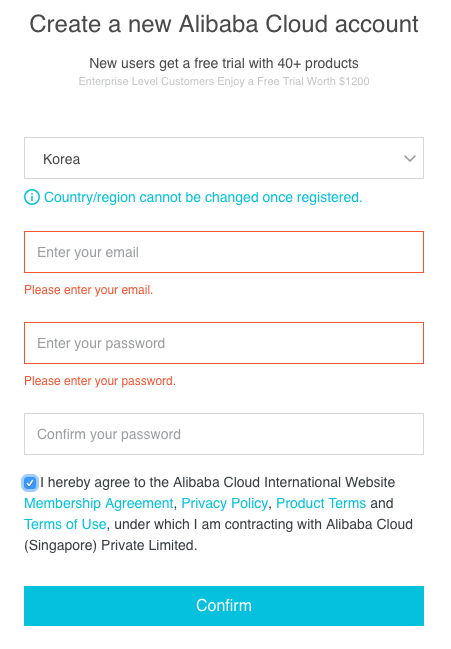Focus the Confirm your password field
The image size is (451, 649).
point(224,434)
